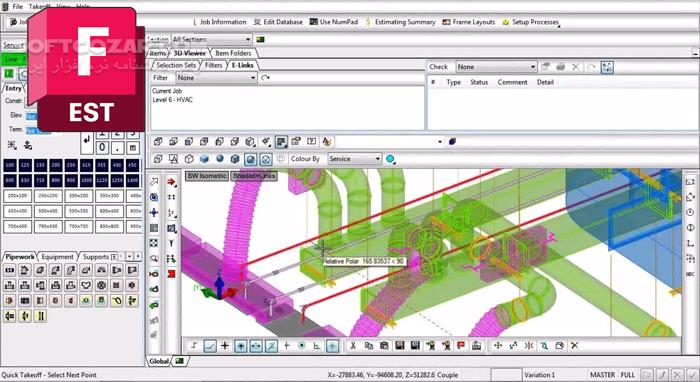This screenshot has height=382, width=700.
Task: Open the Supports tab
Action: [99, 257]
